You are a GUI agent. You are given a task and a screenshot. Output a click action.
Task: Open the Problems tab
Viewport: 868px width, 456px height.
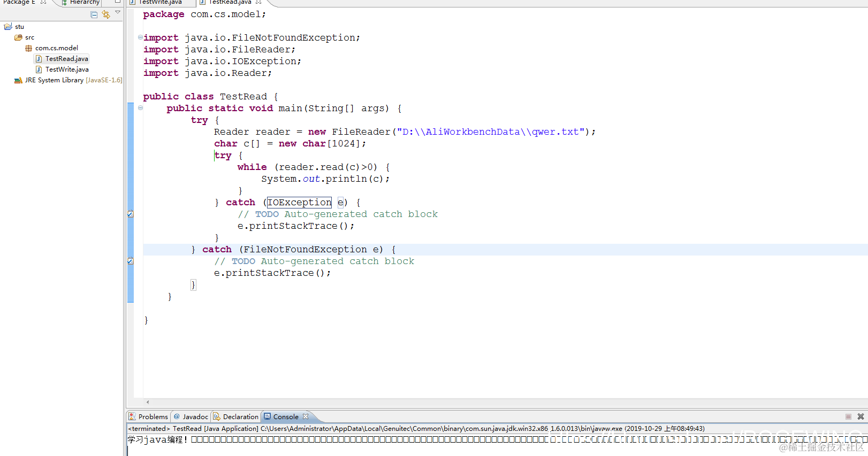(148, 416)
